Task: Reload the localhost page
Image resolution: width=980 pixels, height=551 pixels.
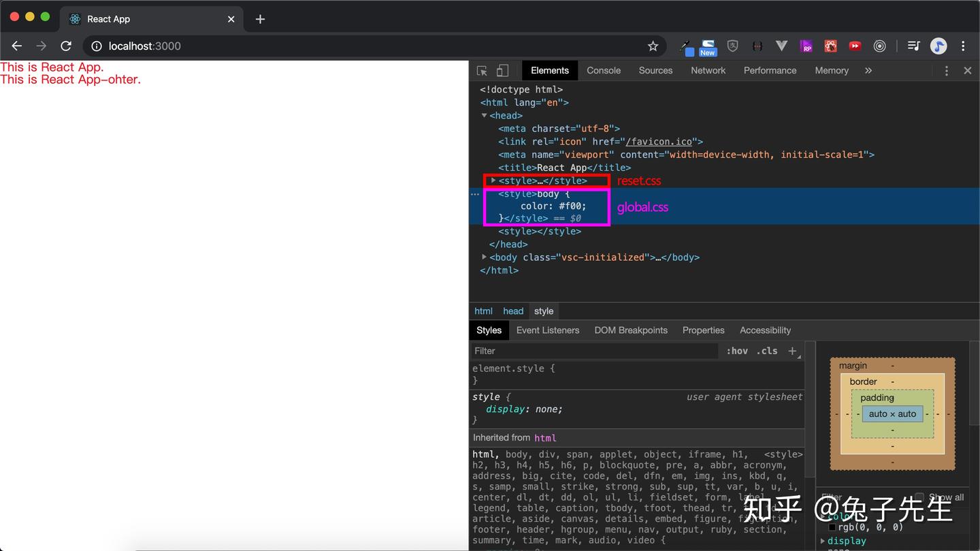Action: (66, 46)
